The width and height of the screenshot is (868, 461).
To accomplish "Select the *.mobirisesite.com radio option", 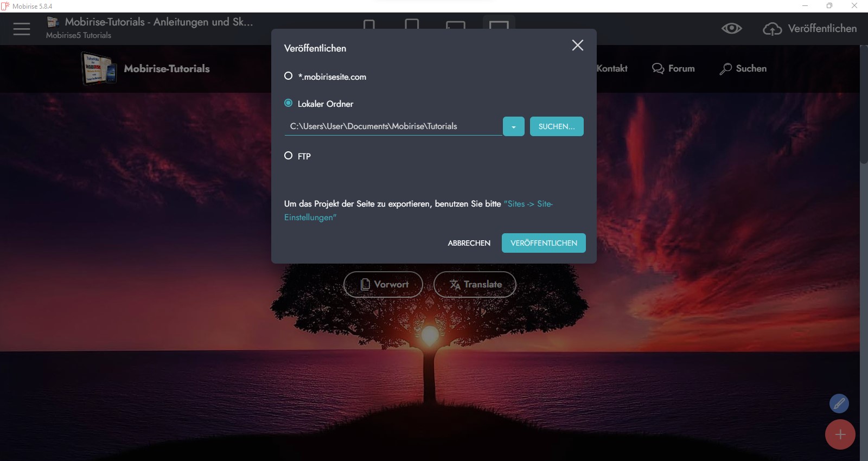I will pos(289,76).
